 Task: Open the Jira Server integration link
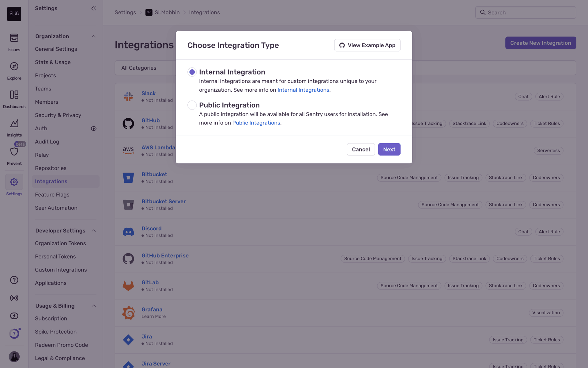pos(156,364)
